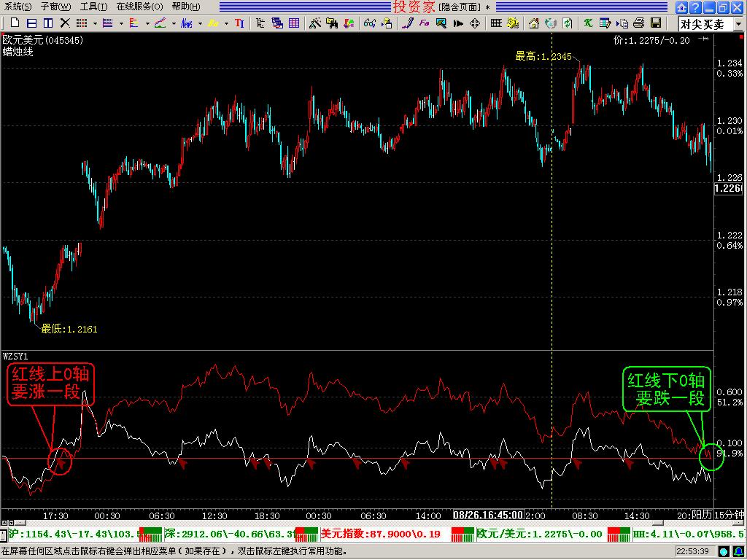Go to the home house icon
Image resolution: width=747 pixels, height=560 pixels.
534,23
